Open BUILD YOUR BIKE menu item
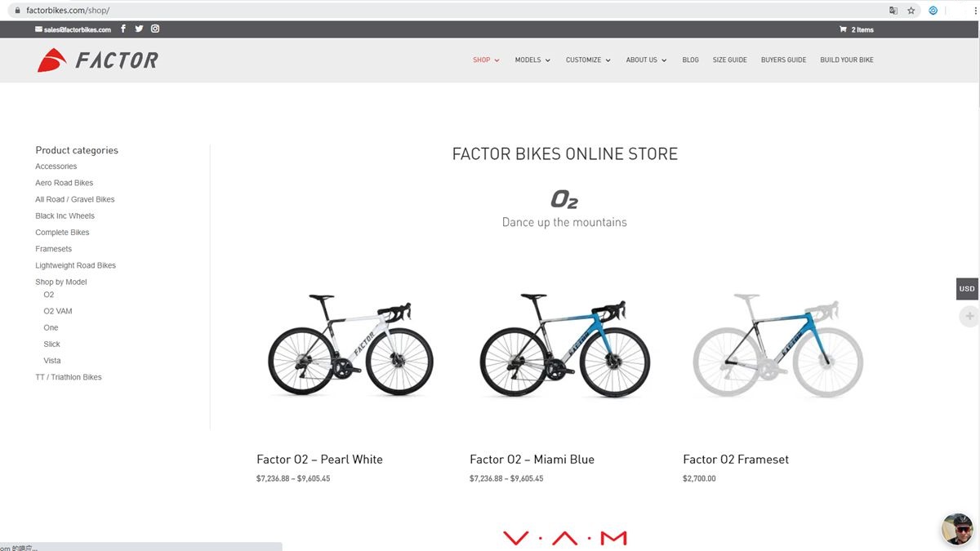The width and height of the screenshot is (980, 551). point(847,60)
